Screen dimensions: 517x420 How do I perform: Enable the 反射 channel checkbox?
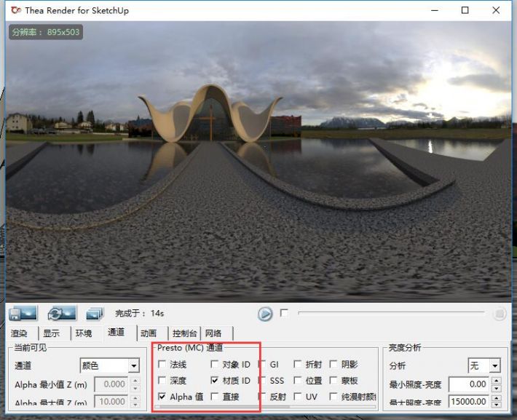point(263,396)
